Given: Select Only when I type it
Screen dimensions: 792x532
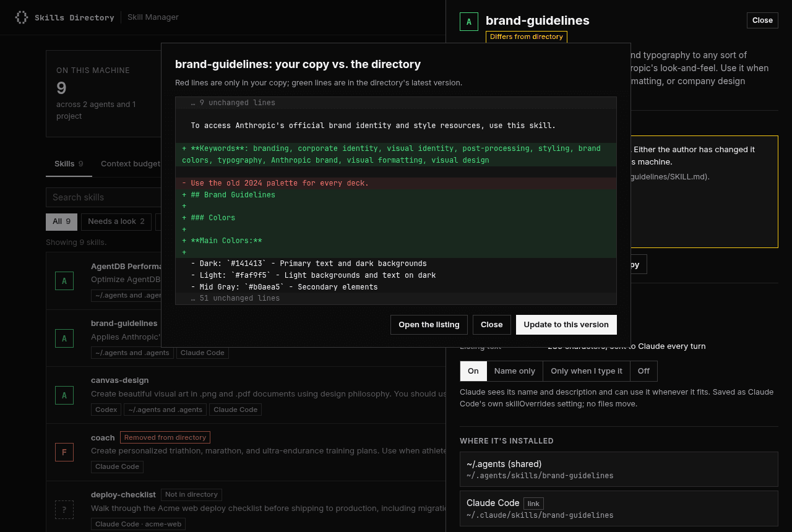Looking at the screenshot, I should coord(587,371).
